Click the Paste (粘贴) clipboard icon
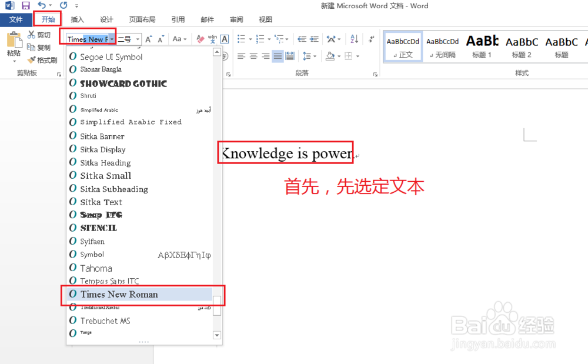Screen dimensions: 588x364 (x=14, y=41)
